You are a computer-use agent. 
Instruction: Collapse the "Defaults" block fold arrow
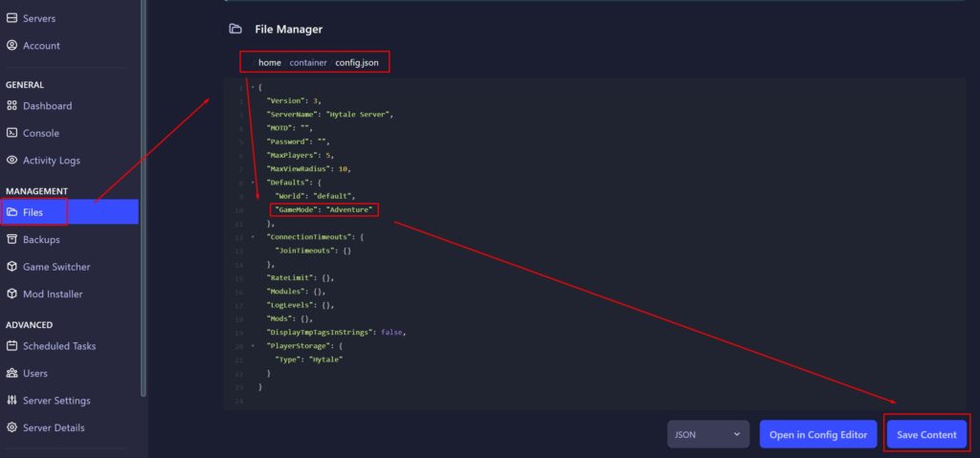pyautogui.click(x=253, y=181)
